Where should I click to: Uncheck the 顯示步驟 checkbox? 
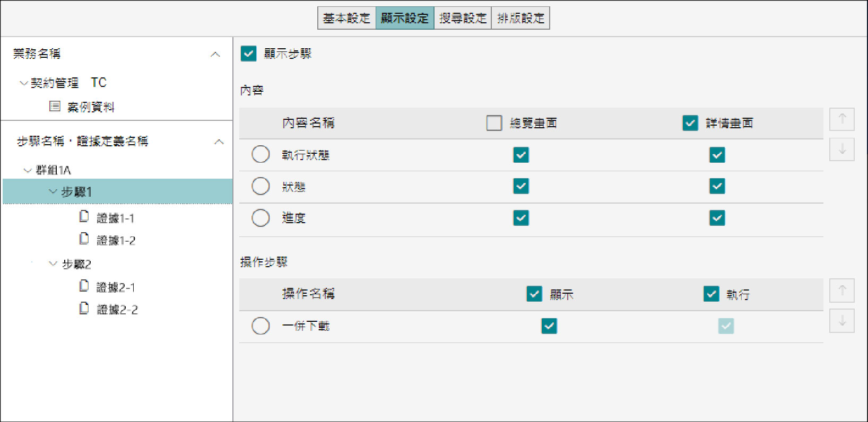point(248,54)
